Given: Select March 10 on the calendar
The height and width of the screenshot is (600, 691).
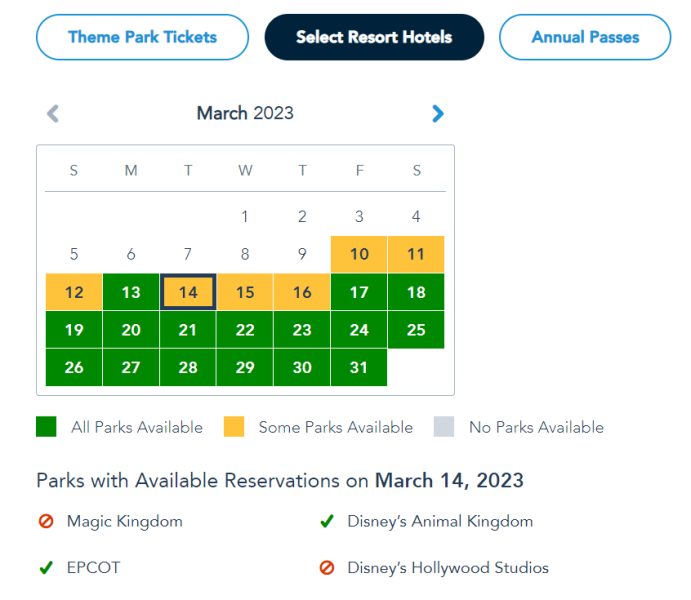Looking at the screenshot, I should point(359,254).
